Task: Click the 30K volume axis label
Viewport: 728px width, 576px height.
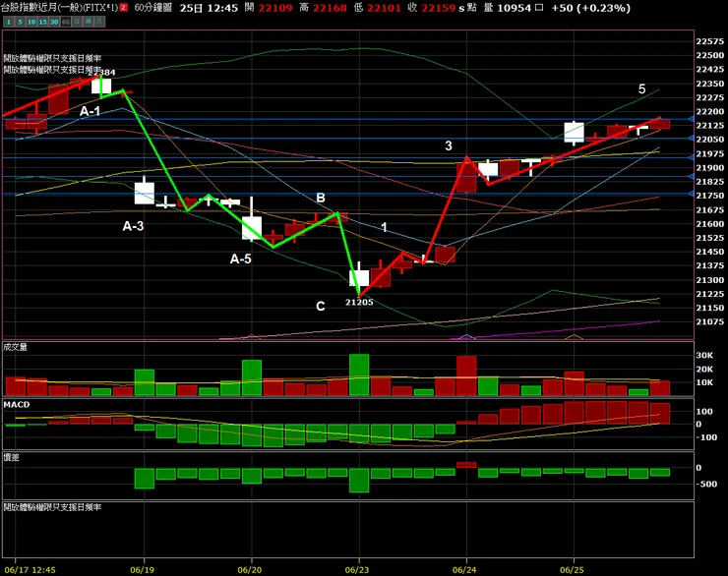Action: [703, 355]
